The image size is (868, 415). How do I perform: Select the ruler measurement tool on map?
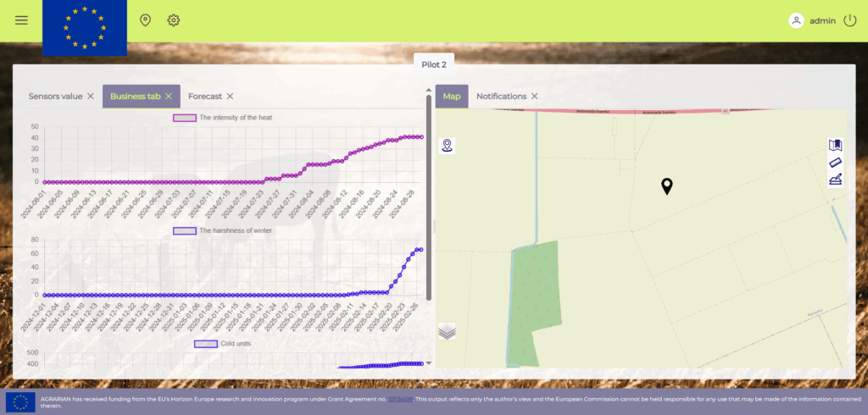835,162
